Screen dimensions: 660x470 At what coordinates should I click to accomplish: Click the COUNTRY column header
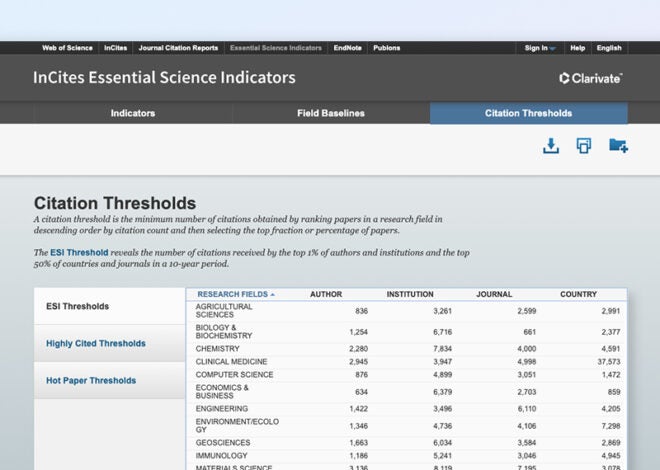[578, 295]
